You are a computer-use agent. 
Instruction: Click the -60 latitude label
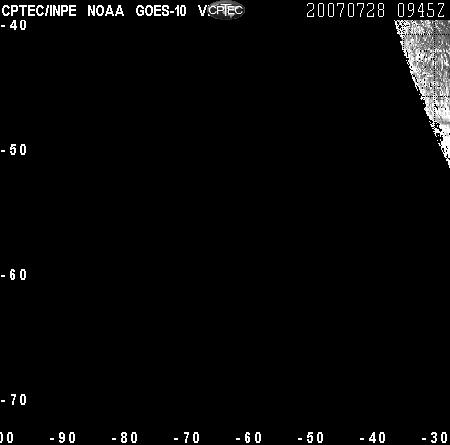(x=14, y=275)
